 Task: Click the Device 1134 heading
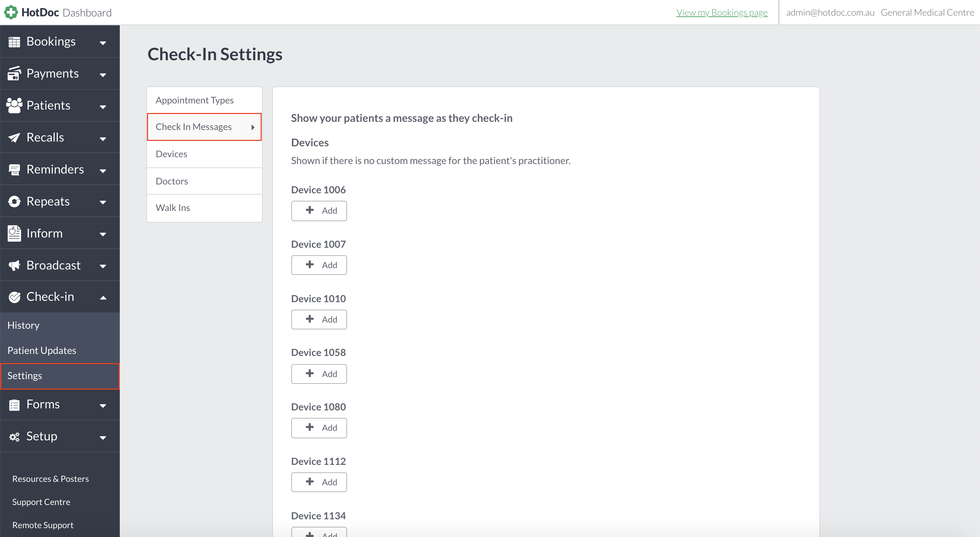tap(318, 516)
